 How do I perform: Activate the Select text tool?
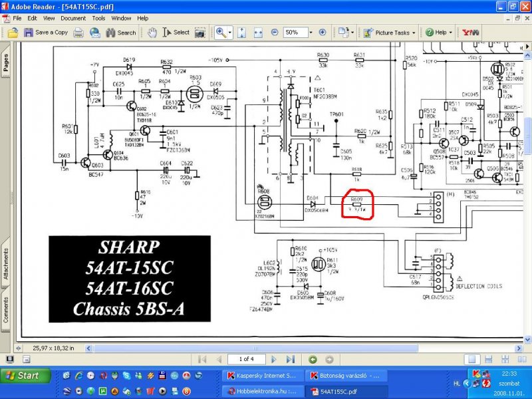pos(176,33)
